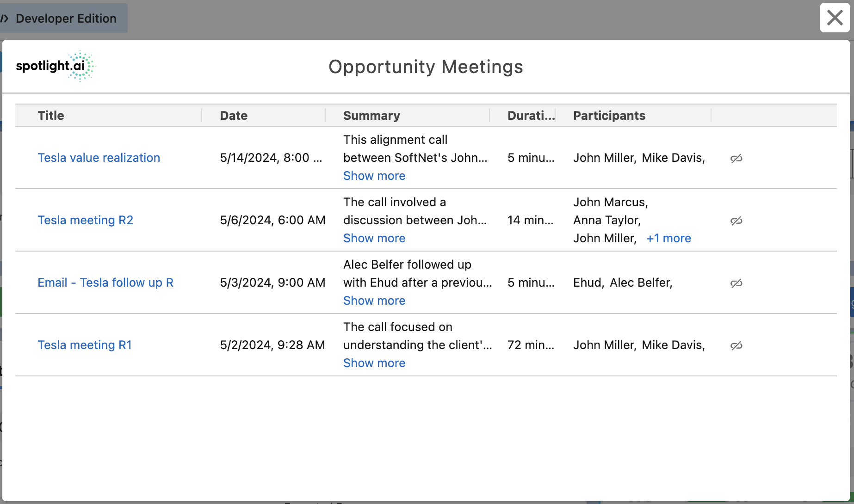Expand +1 more participants for Tesla meeting R2
Viewport: 854px width, 504px height.
coord(668,238)
